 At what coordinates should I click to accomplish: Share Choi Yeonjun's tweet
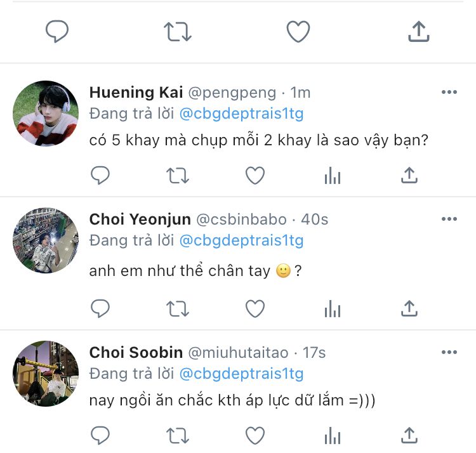click(x=409, y=309)
